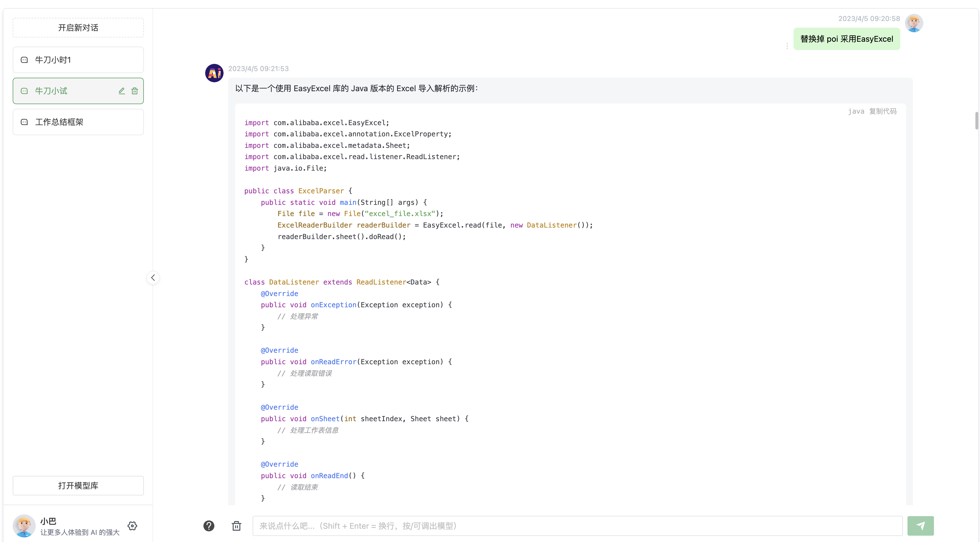The image size is (980, 542).
Task: Click the 小巴 username label
Action: [x=48, y=521]
